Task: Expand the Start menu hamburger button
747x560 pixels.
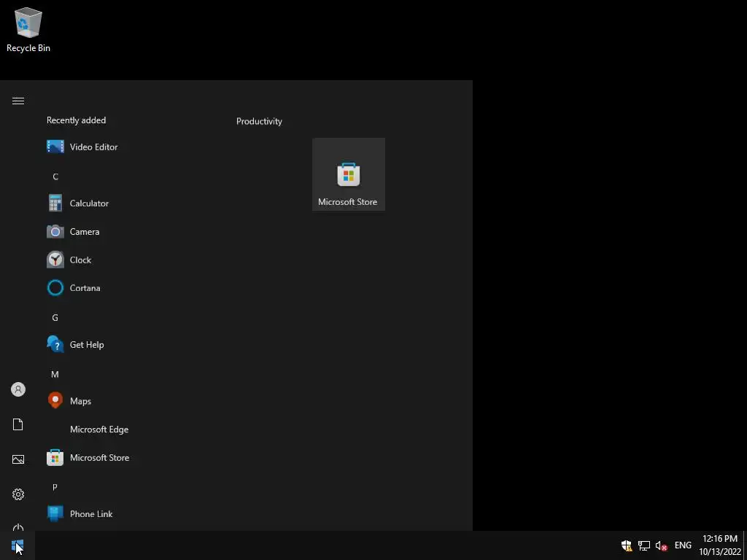Action: (x=18, y=101)
